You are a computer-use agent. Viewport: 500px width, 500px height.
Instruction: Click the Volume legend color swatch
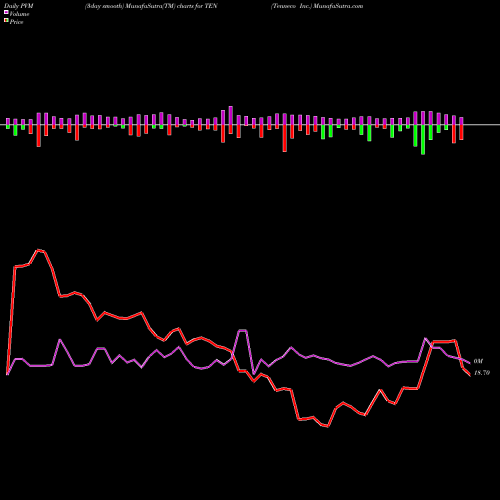6,12
